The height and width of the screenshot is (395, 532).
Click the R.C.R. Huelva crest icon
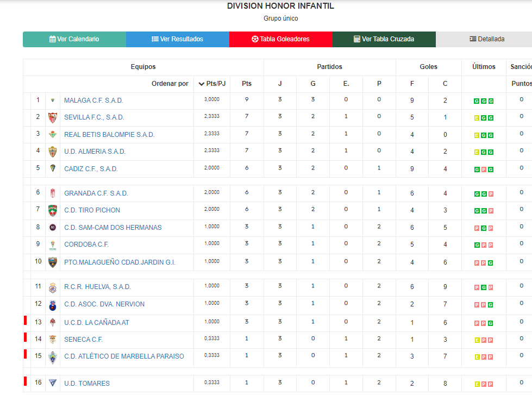pos(53,287)
